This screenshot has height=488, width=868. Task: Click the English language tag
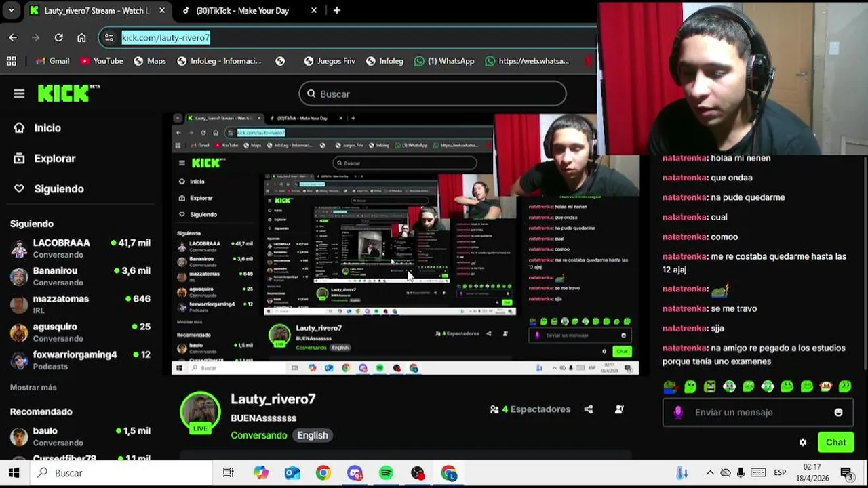pos(313,435)
